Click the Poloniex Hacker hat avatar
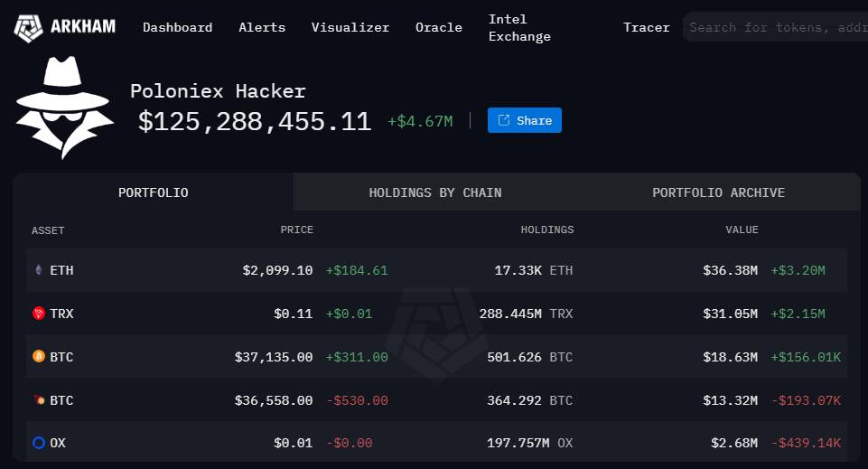This screenshot has width=868, height=469. (65, 107)
